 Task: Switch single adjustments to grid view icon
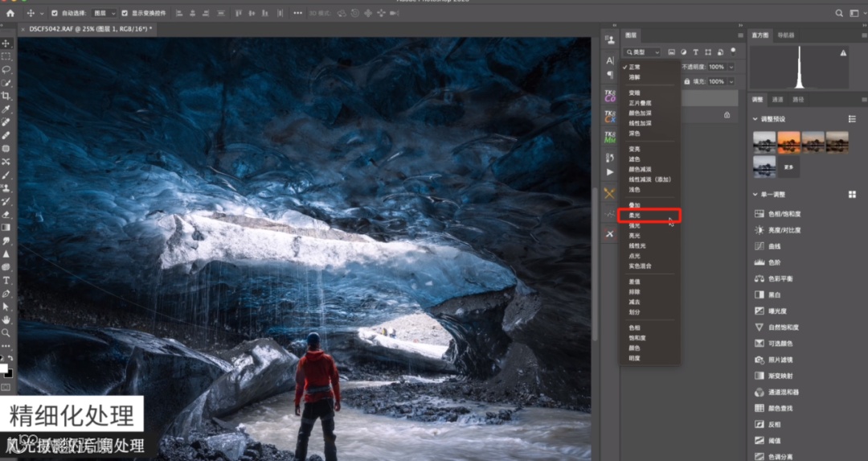point(852,195)
